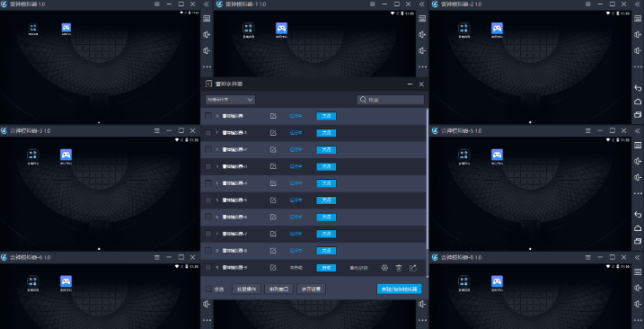Open the sort order dropdown in multi-instance manager

point(230,100)
